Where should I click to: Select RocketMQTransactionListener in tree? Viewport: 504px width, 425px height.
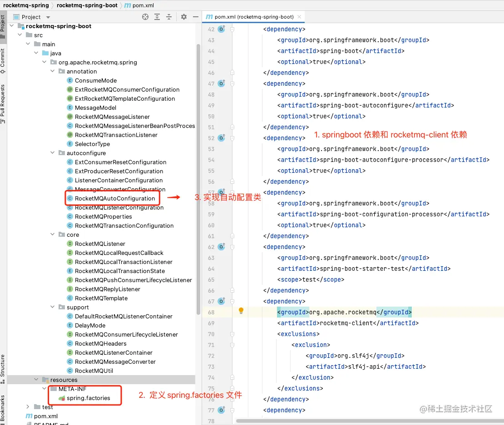116,135
